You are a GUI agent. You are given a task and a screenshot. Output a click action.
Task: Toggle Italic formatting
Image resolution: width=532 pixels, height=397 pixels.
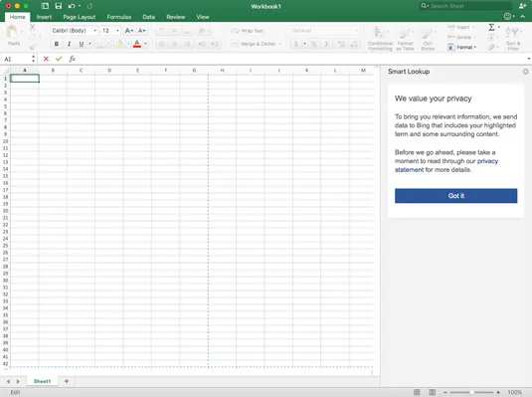click(69, 44)
